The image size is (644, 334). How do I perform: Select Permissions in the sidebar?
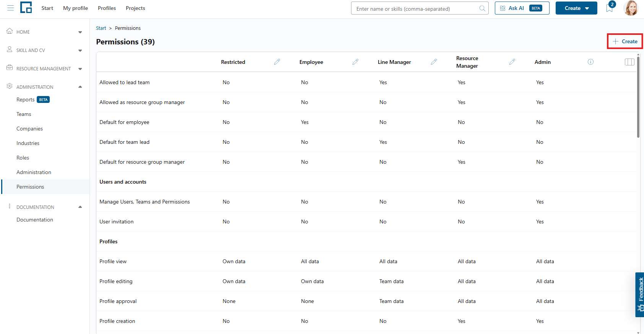coord(46,187)
